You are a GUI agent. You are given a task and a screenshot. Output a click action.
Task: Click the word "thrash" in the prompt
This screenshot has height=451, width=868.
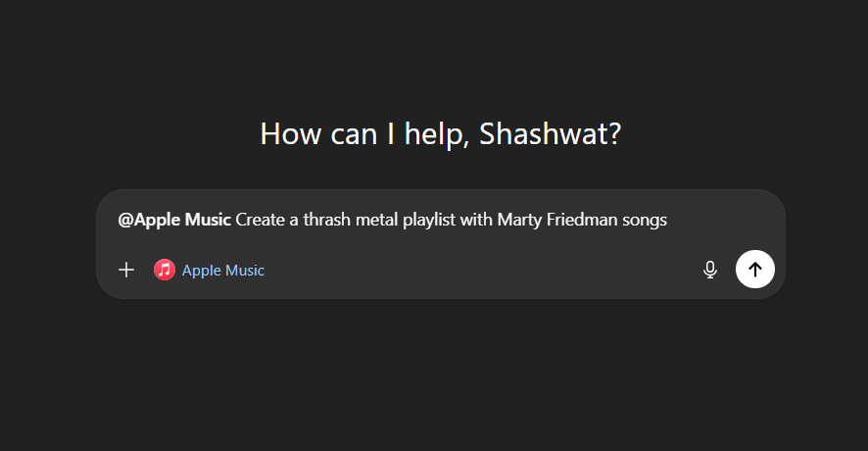point(327,220)
